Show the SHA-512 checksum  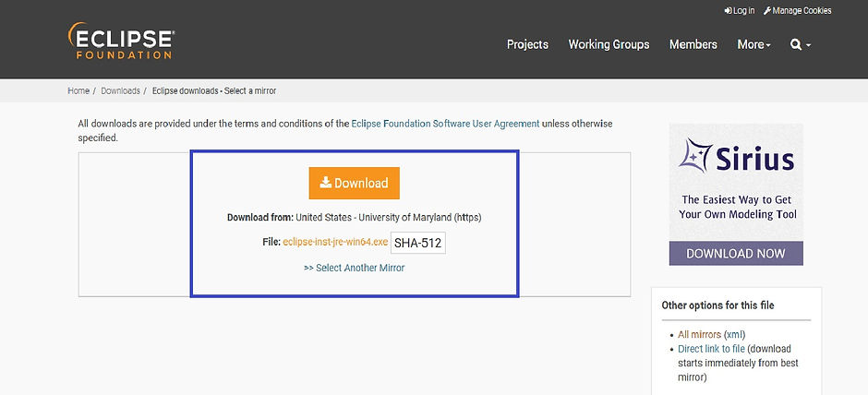418,243
